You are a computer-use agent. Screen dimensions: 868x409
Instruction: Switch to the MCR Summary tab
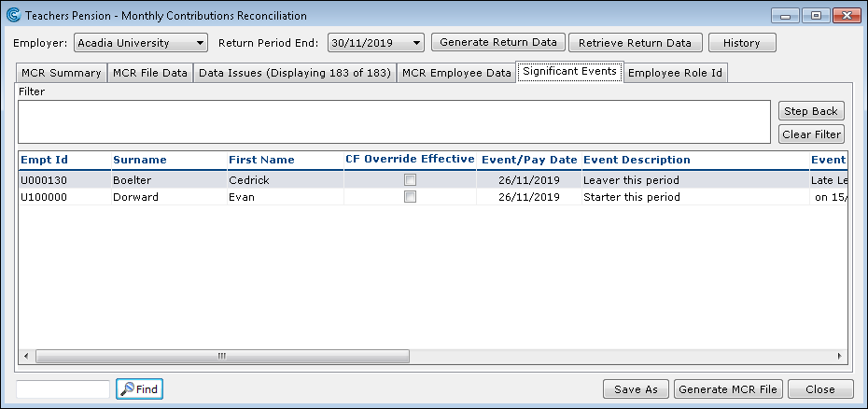62,73
